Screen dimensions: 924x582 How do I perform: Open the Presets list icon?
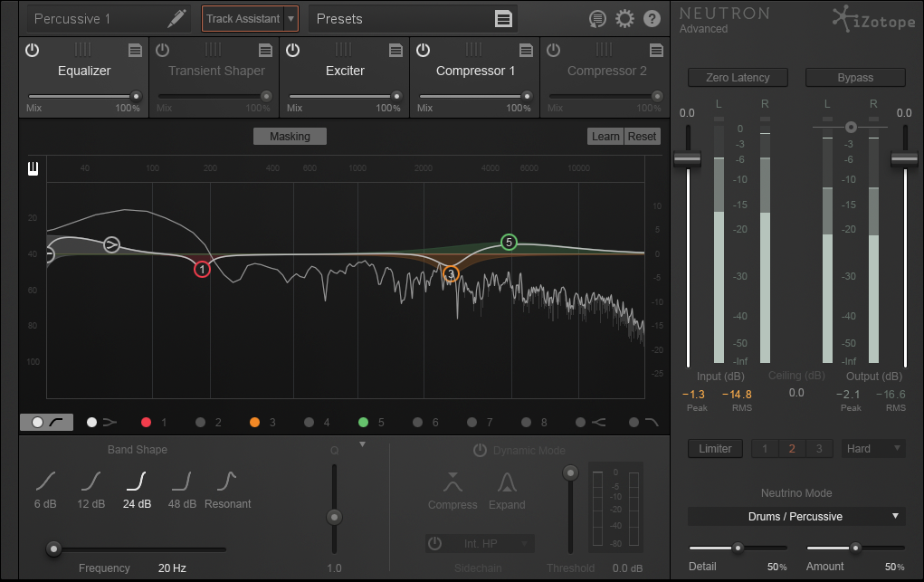503,19
